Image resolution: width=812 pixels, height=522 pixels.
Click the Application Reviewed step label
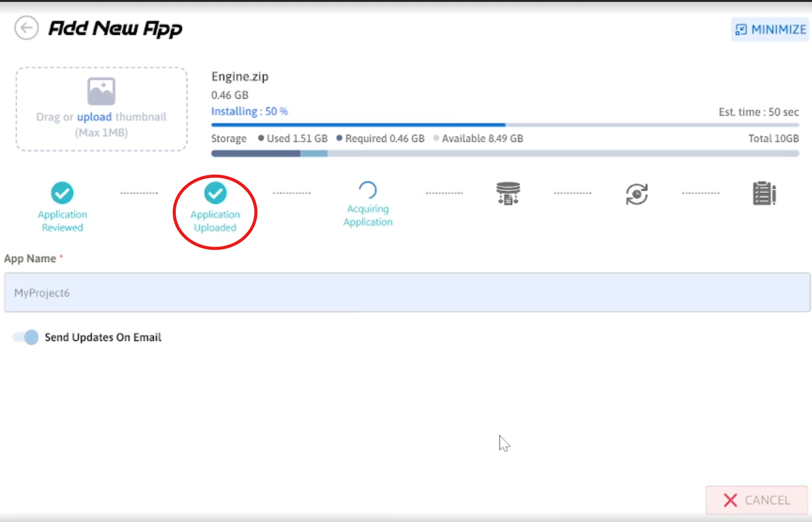[x=62, y=221]
